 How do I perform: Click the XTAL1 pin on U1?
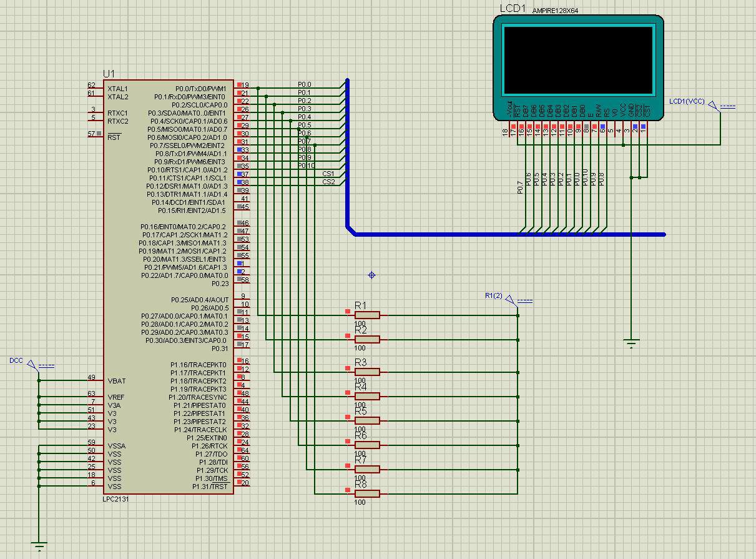(x=117, y=89)
